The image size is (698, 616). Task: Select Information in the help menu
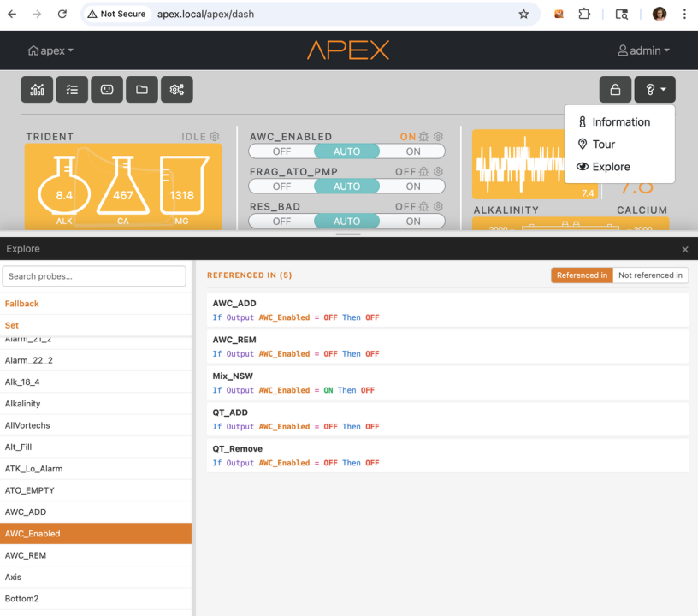point(620,122)
